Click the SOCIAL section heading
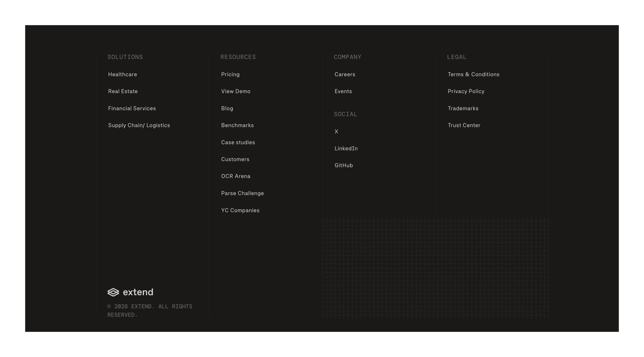Screen dimensions: 644x357 346,114
